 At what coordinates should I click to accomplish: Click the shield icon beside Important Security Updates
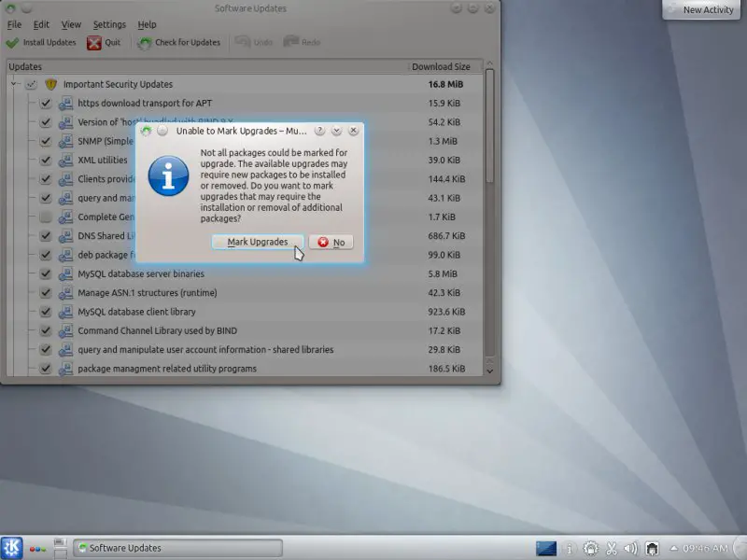click(50, 84)
